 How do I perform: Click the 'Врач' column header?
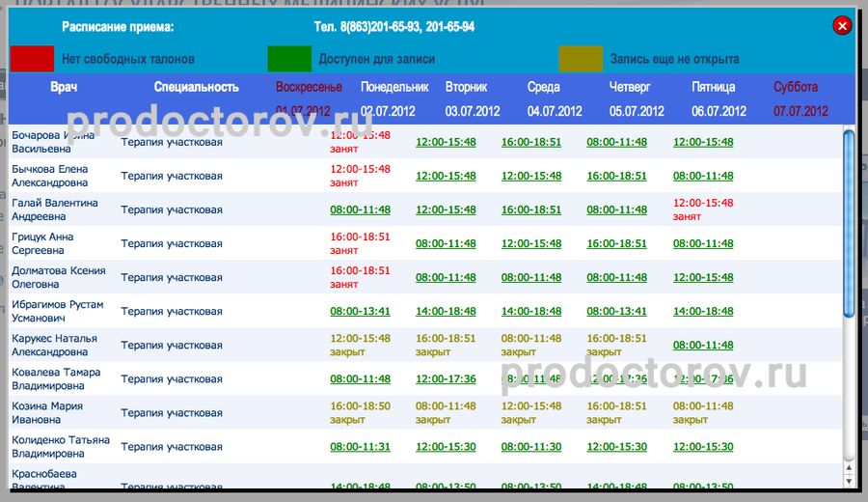pyautogui.click(x=64, y=87)
